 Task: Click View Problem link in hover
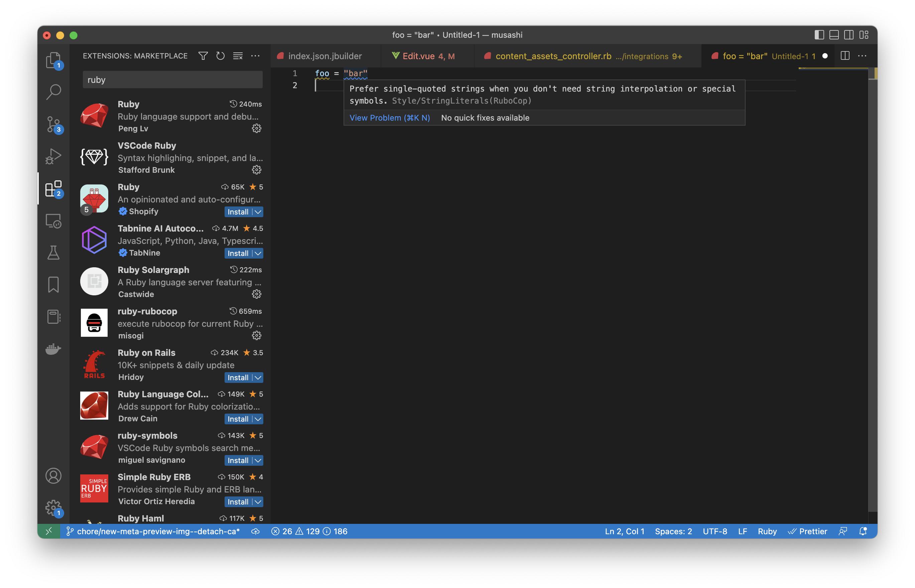(x=390, y=118)
